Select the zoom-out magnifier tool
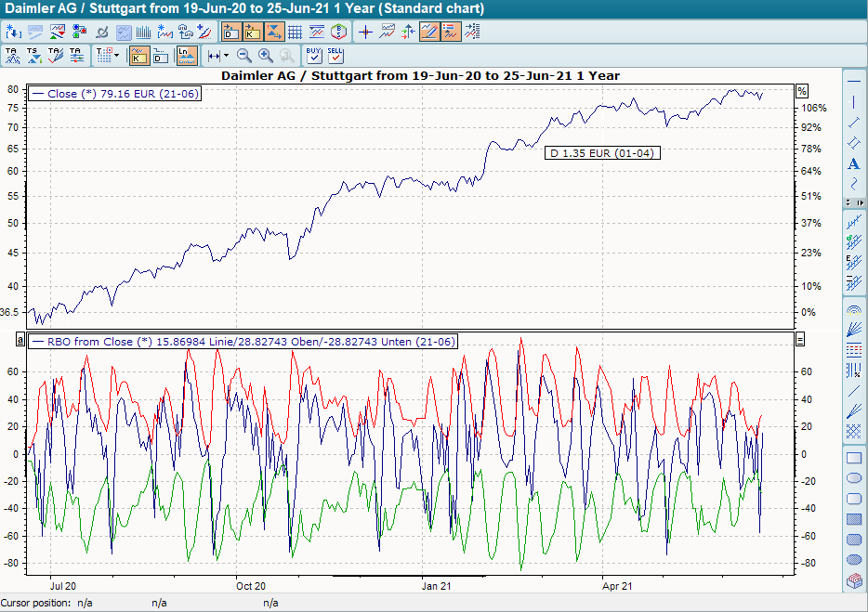This screenshot has width=868, height=612. coord(243,55)
